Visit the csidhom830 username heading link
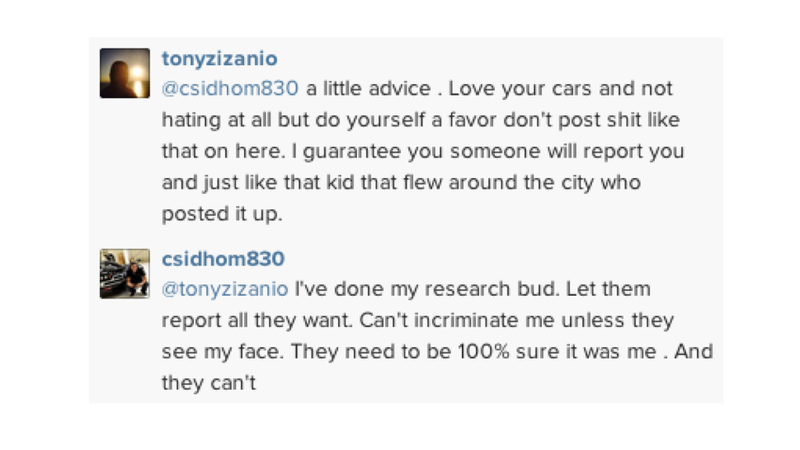This screenshot has height=450, width=800. [223, 259]
